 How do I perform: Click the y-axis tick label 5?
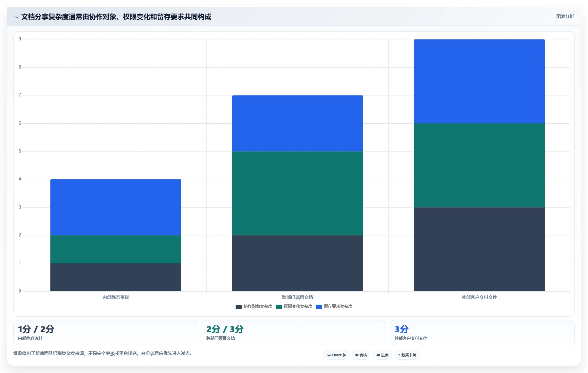point(20,151)
